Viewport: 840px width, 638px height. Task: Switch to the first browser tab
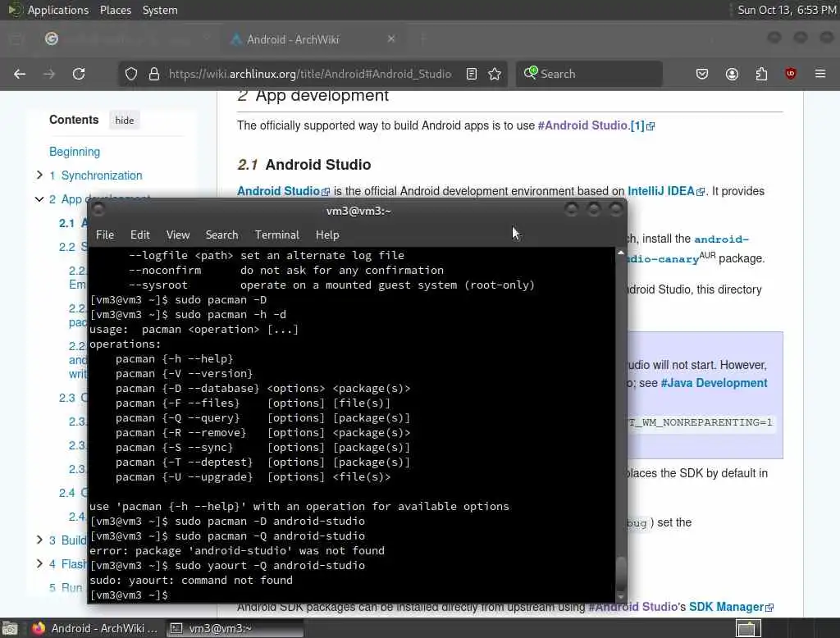126,39
